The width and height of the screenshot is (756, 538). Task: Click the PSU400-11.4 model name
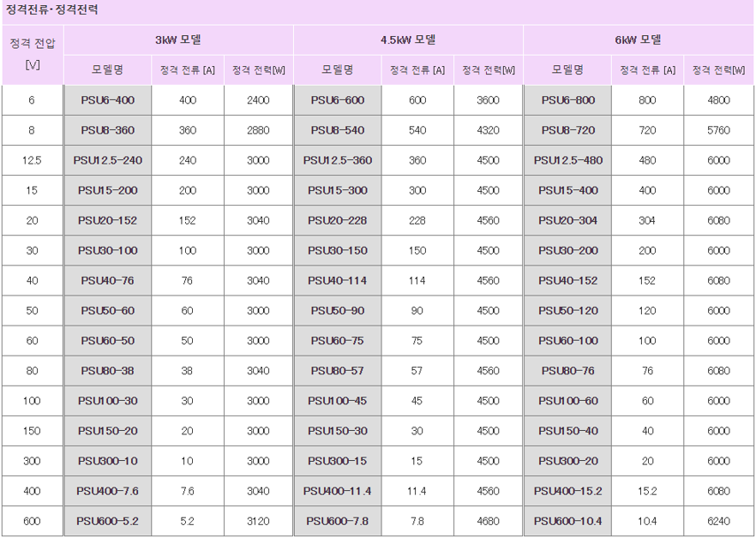[x=338, y=491]
